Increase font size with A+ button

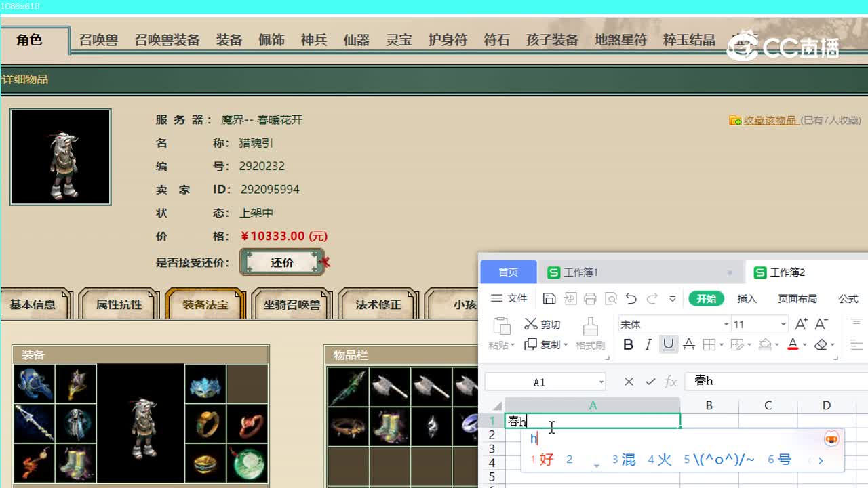point(802,324)
